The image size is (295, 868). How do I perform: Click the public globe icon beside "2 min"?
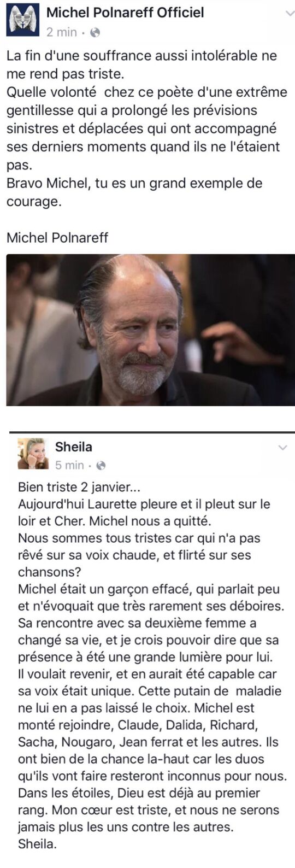(x=95, y=33)
